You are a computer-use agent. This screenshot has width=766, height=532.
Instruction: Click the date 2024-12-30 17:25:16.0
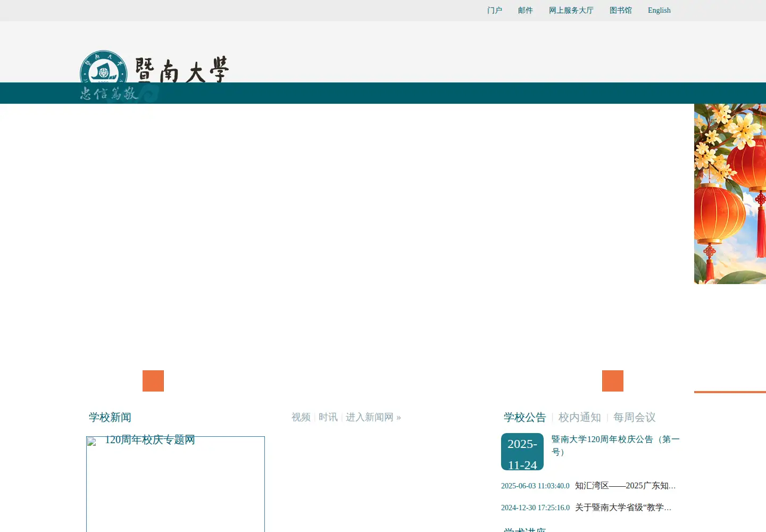point(535,508)
